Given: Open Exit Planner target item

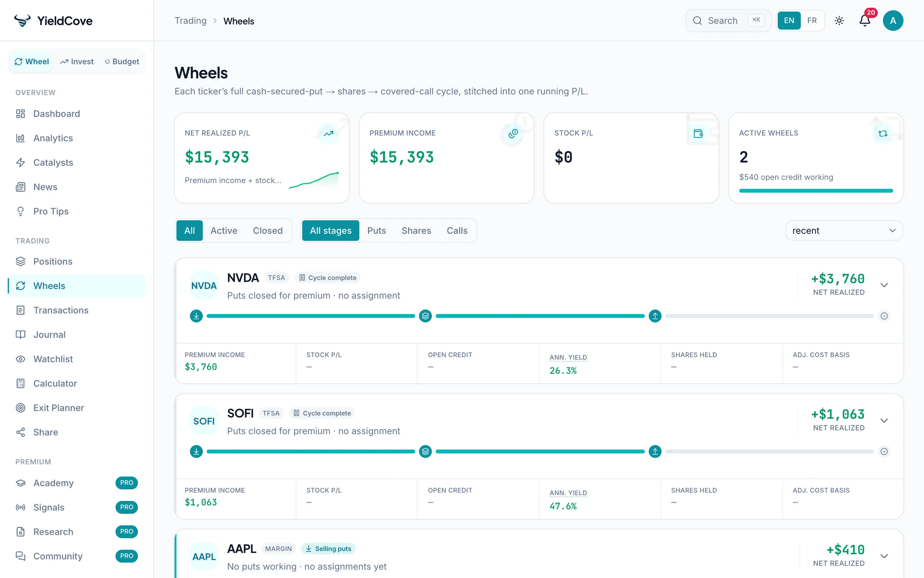Looking at the screenshot, I should (x=77, y=408).
